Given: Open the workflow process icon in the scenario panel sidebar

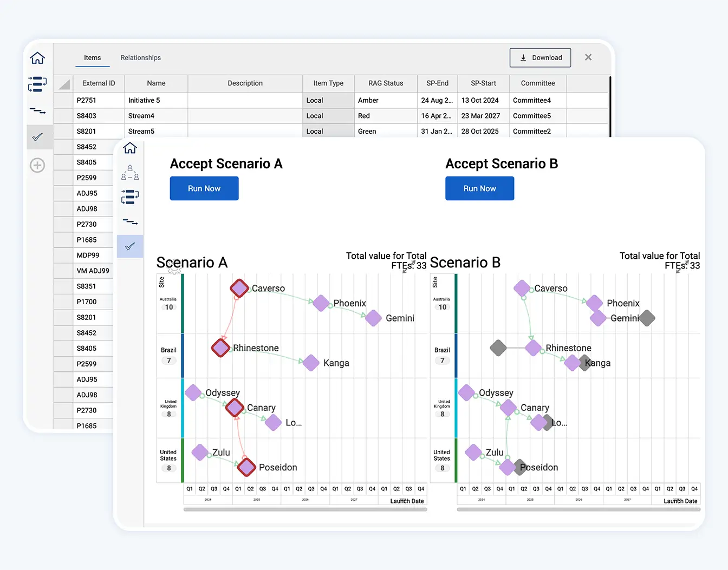Looking at the screenshot, I should pyautogui.click(x=130, y=197).
